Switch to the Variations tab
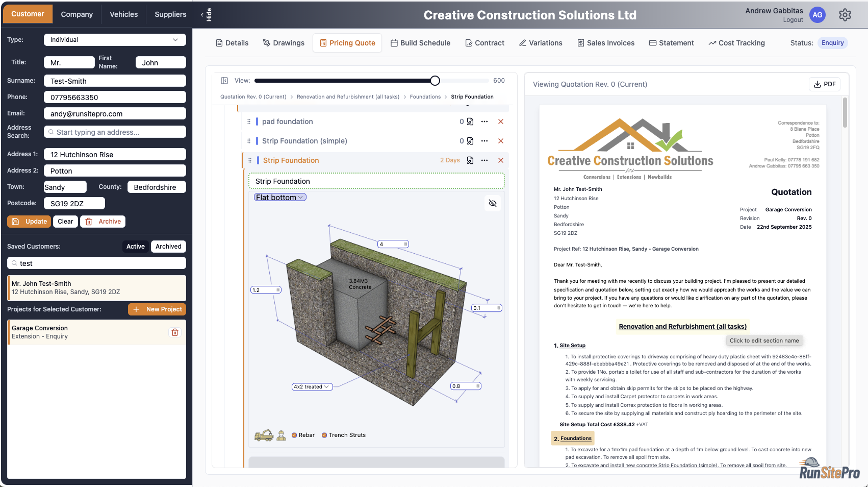 click(x=541, y=43)
